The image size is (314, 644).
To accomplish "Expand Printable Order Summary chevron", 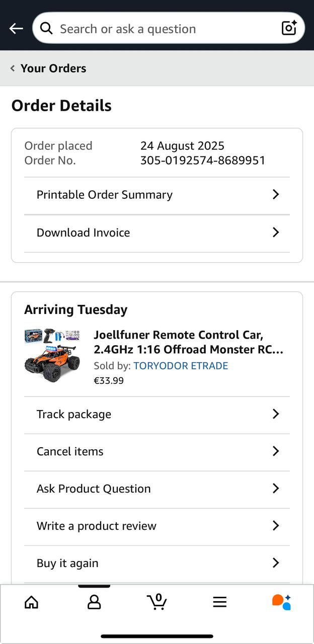I will (275, 195).
